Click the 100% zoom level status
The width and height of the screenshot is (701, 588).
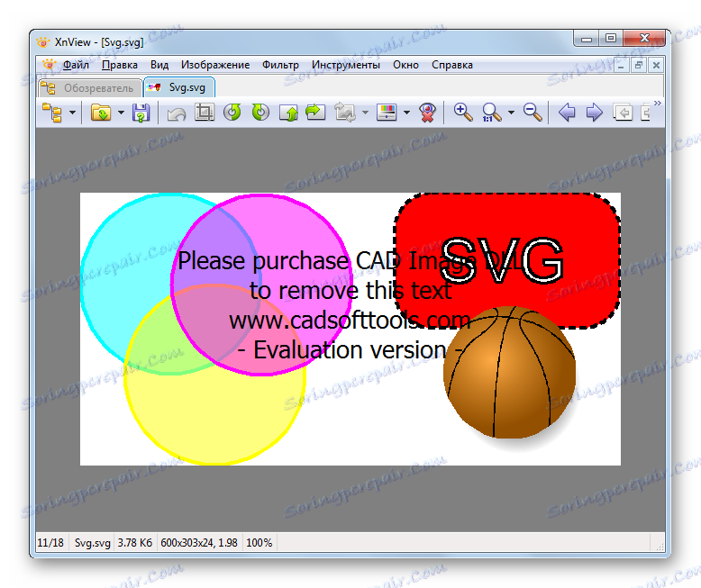point(259,543)
